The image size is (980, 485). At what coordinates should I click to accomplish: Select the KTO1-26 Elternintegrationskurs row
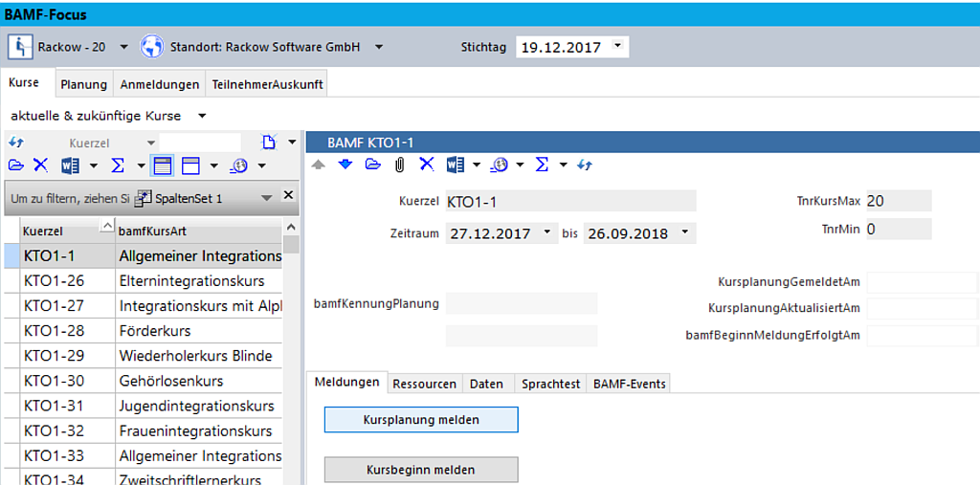(144, 281)
